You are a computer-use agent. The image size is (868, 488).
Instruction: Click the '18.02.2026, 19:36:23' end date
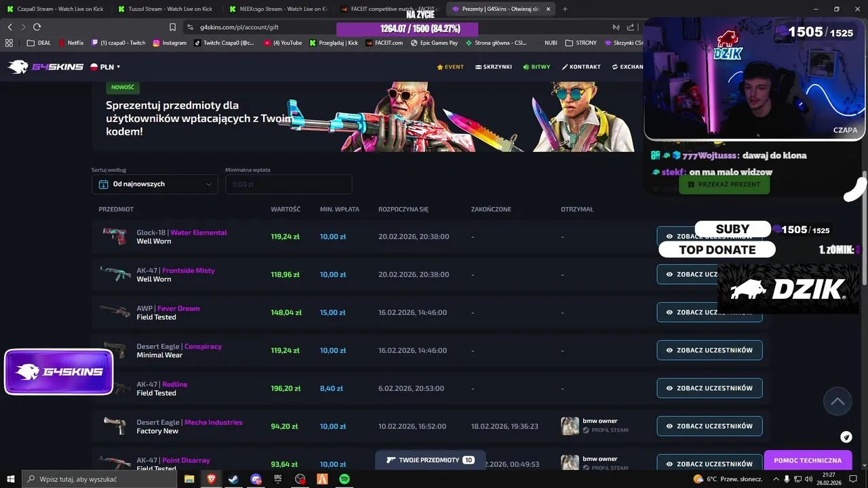[505, 426]
